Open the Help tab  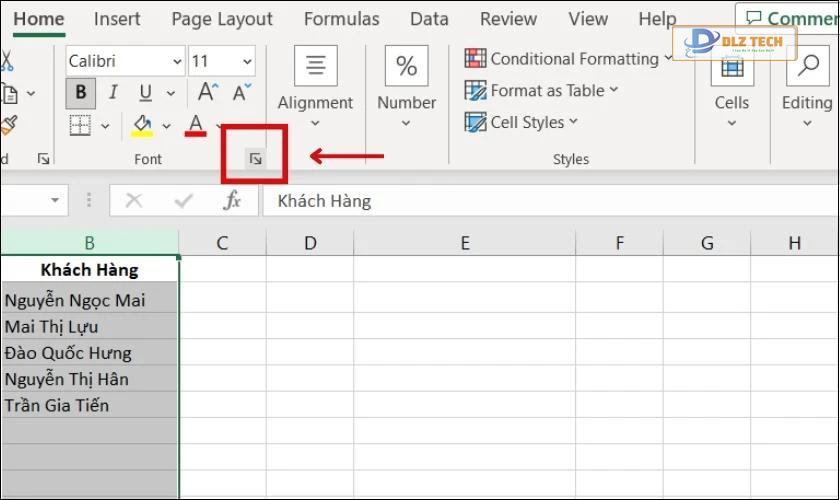click(x=657, y=19)
